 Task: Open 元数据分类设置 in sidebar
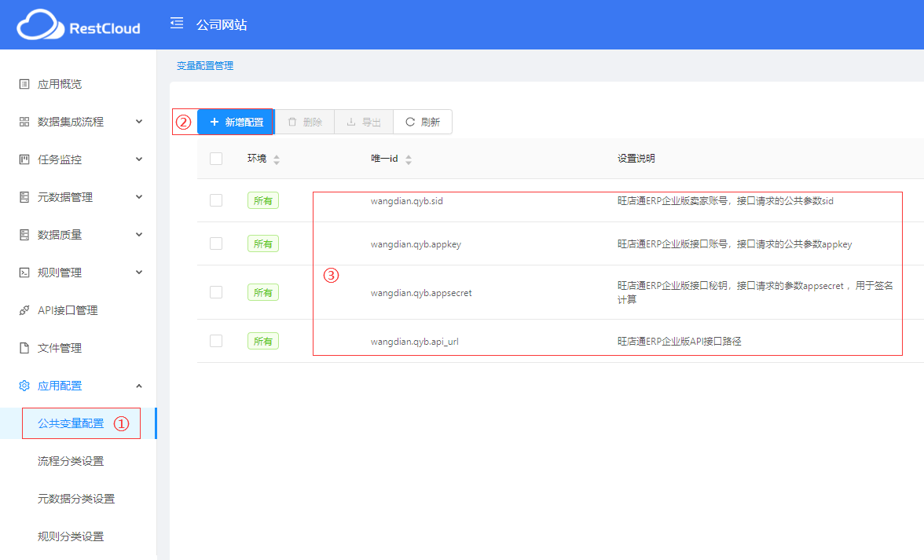pyautogui.click(x=76, y=499)
